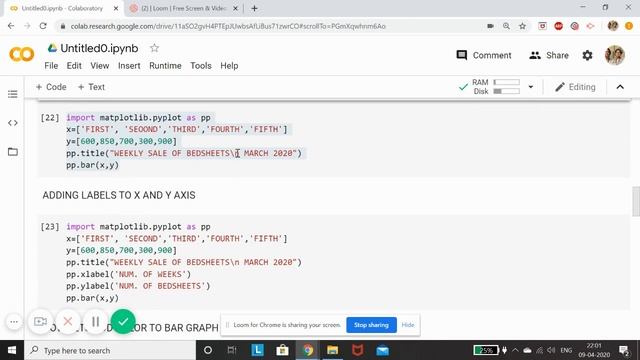The image size is (640, 360).
Task: Switch to the Loom browser tab
Action: [184, 8]
